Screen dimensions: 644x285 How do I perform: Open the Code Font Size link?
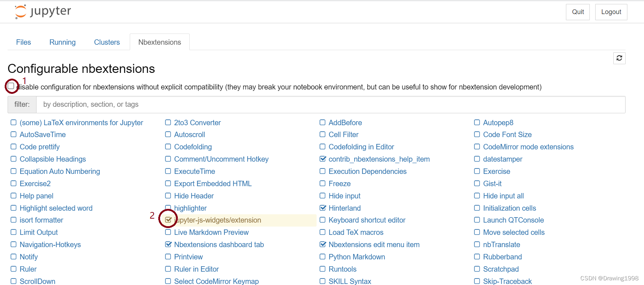coord(507,135)
